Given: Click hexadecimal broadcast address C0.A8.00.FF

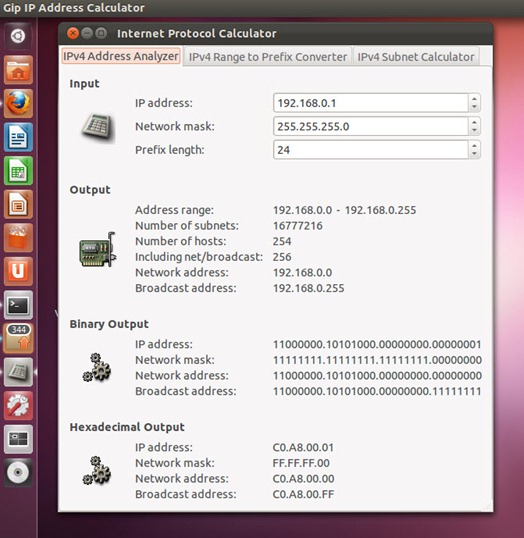Looking at the screenshot, I should click(303, 494).
